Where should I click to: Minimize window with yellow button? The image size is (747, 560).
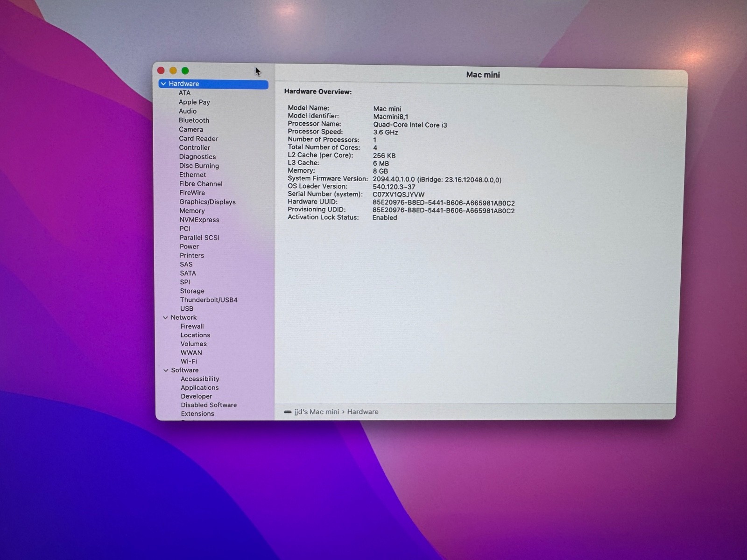173,70
